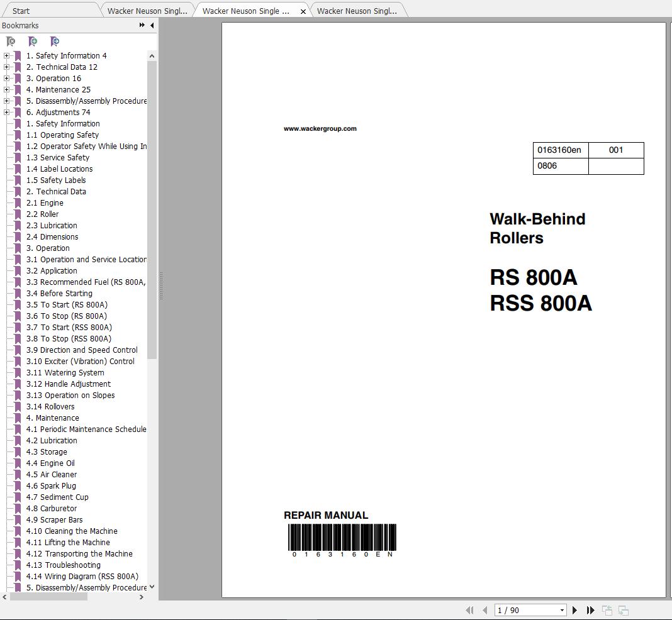Click the previous page arrow

point(484,610)
